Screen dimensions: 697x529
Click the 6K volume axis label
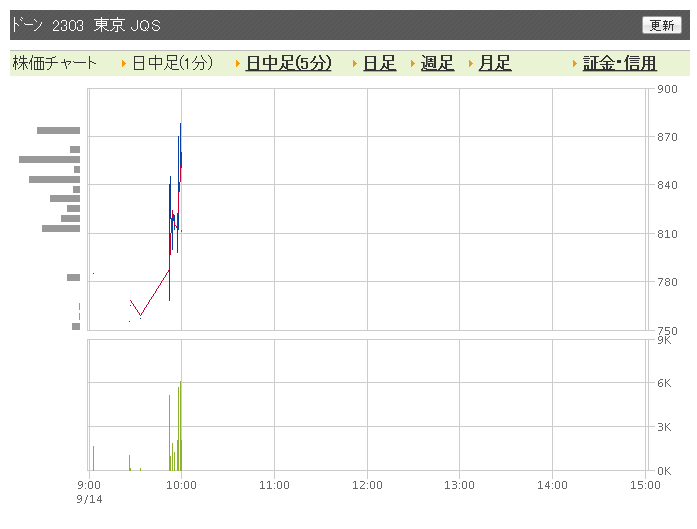[664, 383]
